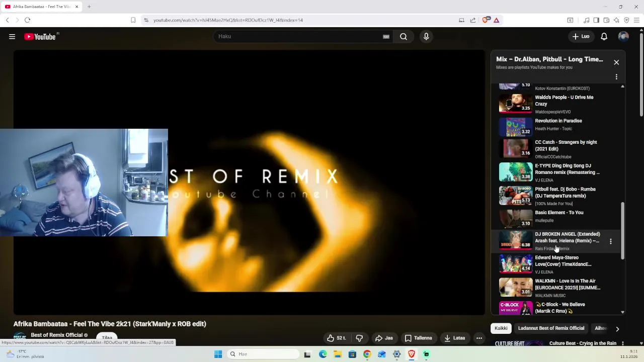644x362 pixels.
Task: Open Culture Beat - Crying in the Rain
Action: click(x=583, y=343)
